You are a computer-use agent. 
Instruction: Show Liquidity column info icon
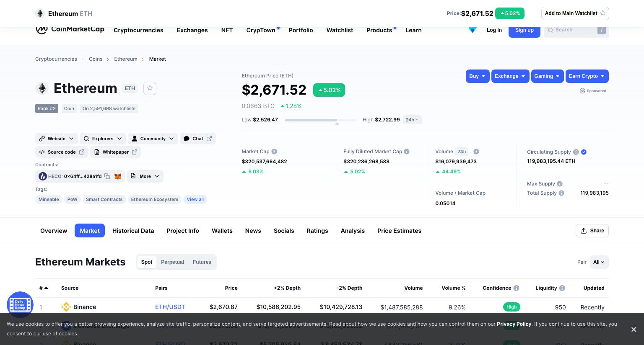pyautogui.click(x=562, y=288)
